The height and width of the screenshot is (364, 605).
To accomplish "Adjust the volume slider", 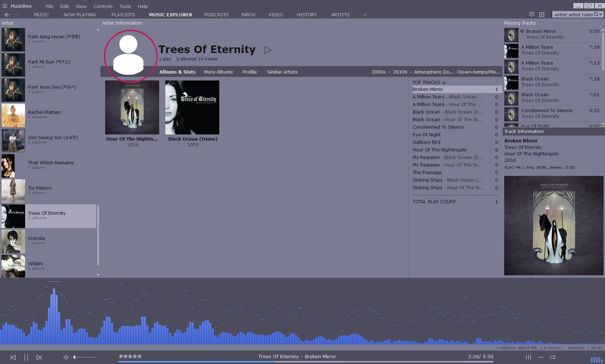I will [84, 357].
